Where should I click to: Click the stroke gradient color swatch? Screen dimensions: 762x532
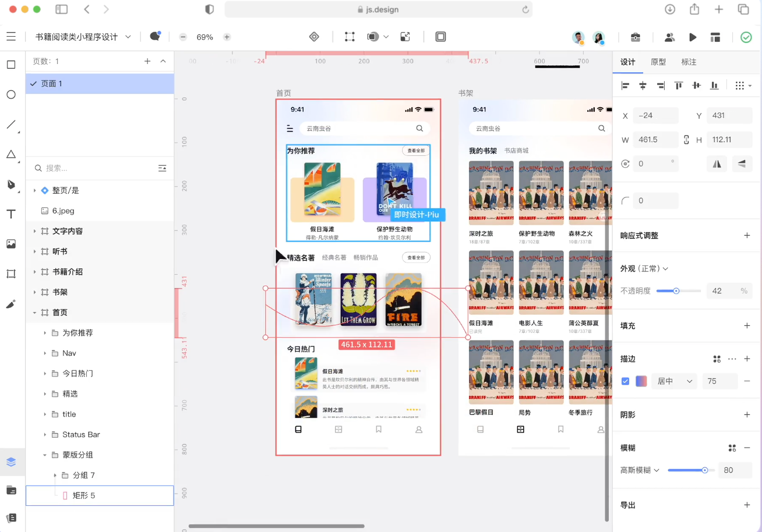pos(641,381)
